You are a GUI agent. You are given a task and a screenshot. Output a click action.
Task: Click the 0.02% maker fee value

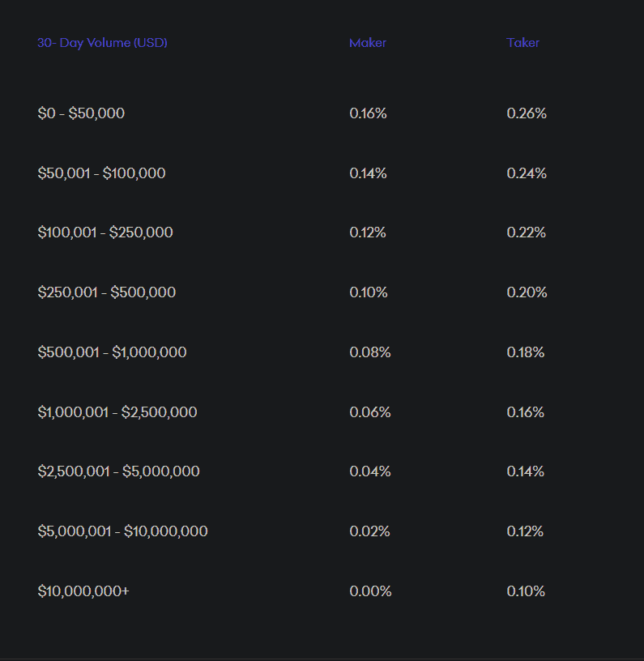(x=369, y=531)
